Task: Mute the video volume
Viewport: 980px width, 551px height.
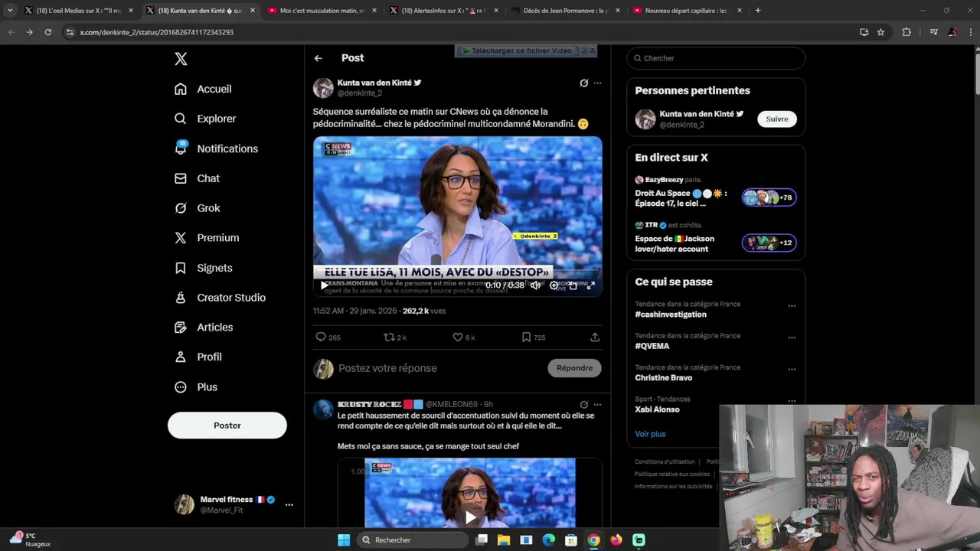Action: (535, 285)
